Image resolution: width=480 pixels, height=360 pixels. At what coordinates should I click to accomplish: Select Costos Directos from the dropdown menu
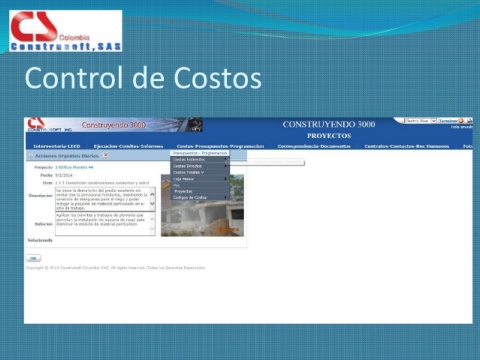pos(200,166)
